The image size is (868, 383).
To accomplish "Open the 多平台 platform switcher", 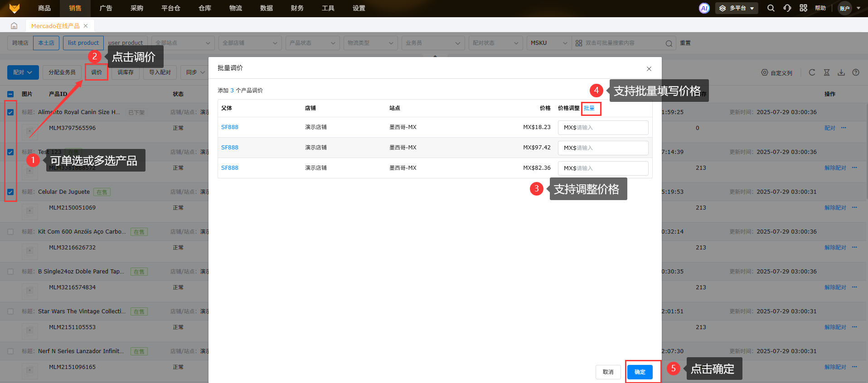I will click(x=737, y=8).
